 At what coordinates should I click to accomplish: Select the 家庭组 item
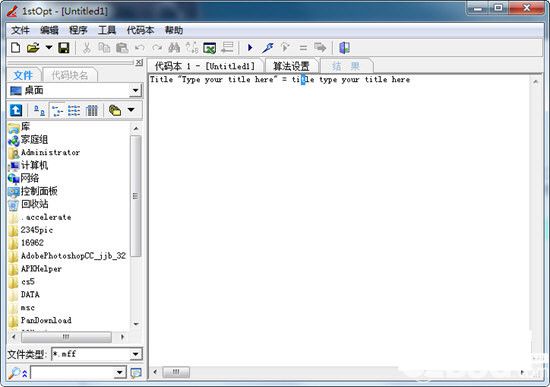tap(34, 140)
